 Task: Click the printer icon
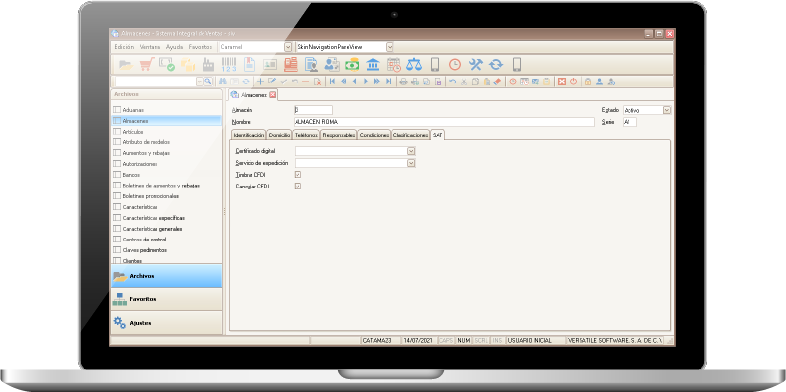[x=403, y=81]
